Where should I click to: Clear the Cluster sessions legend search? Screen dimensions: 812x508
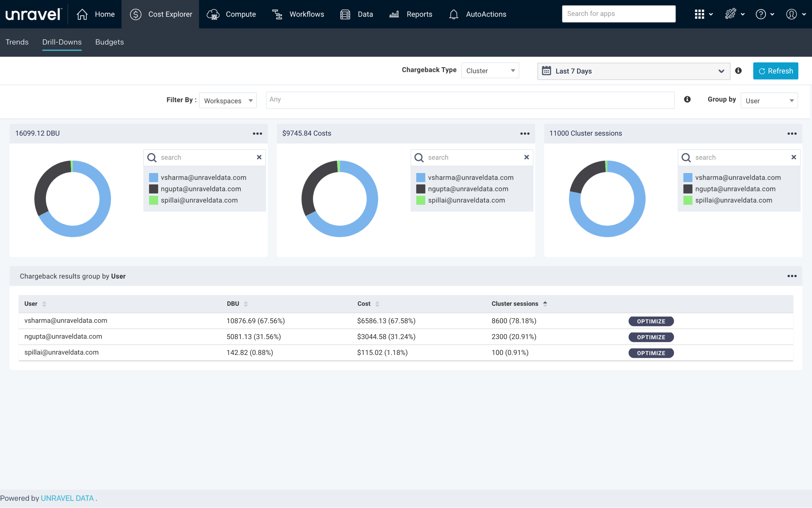pos(794,157)
